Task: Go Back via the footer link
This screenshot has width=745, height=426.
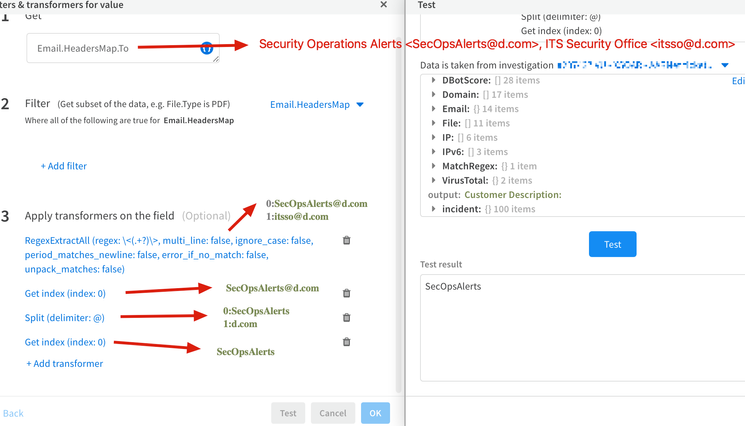Action: click(x=13, y=413)
